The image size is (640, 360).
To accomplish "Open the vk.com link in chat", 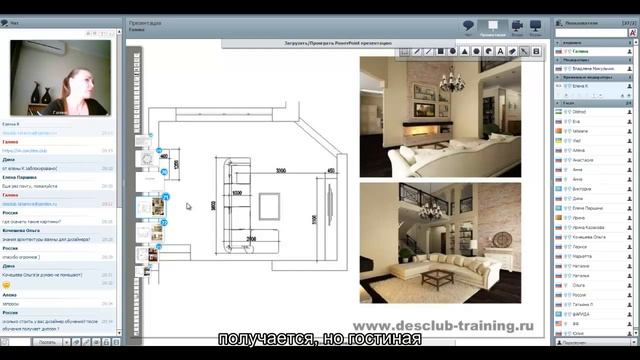I will pos(24,151).
